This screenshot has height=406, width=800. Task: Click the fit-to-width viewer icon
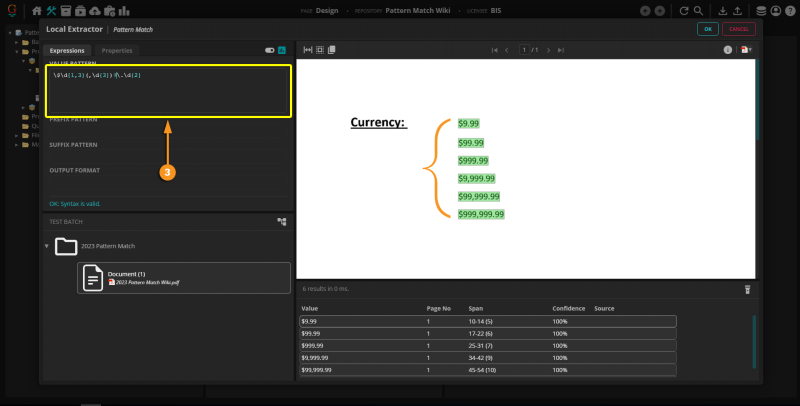[308, 50]
